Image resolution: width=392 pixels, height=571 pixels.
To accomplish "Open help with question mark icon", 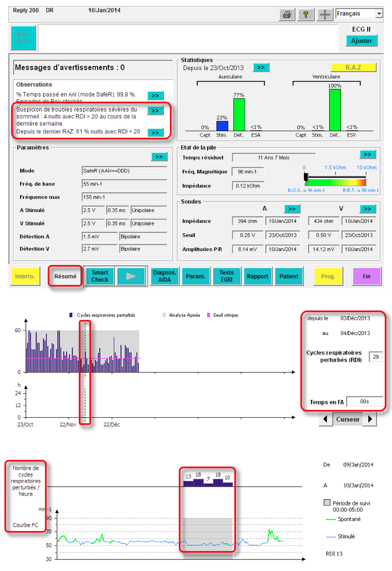I will tap(305, 14).
